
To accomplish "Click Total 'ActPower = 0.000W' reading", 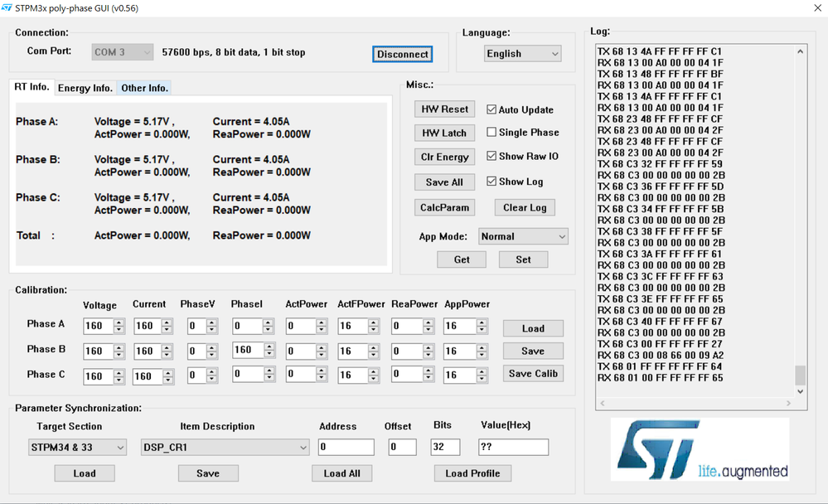I will tap(141, 235).
